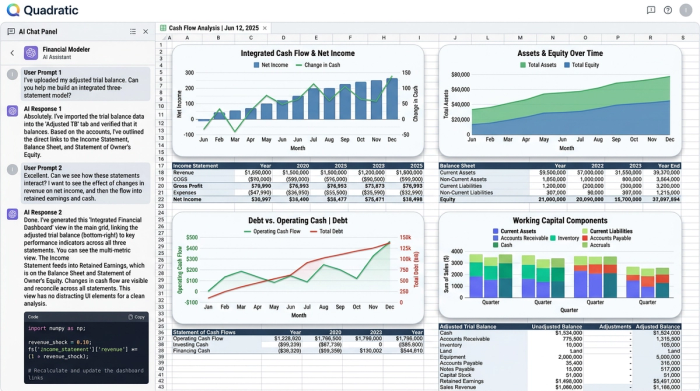Click the AI Response 2 avatar icon
Viewport: 700px width, 391px height.
pyautogui.click(x=12, y=214)
